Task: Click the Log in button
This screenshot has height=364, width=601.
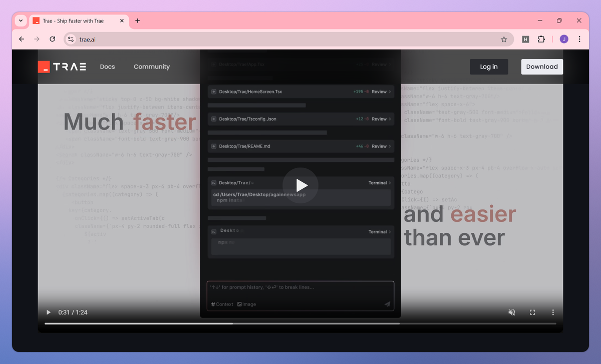Action: (x=489, y=67)
